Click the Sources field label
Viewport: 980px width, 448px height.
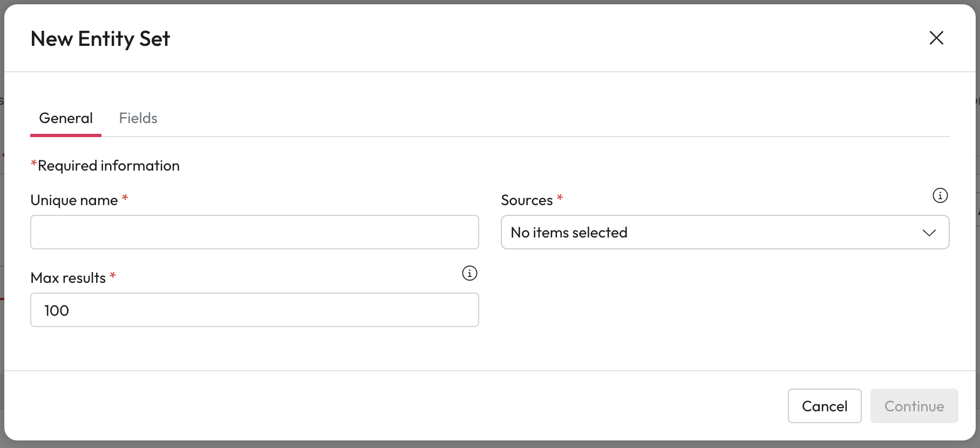click(x=527, y=200)
